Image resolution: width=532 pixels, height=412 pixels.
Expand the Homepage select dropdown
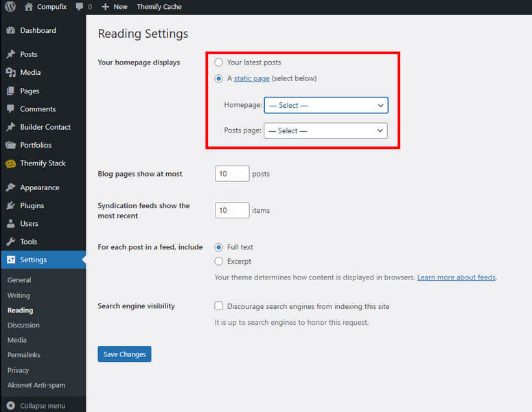[325, 105]
